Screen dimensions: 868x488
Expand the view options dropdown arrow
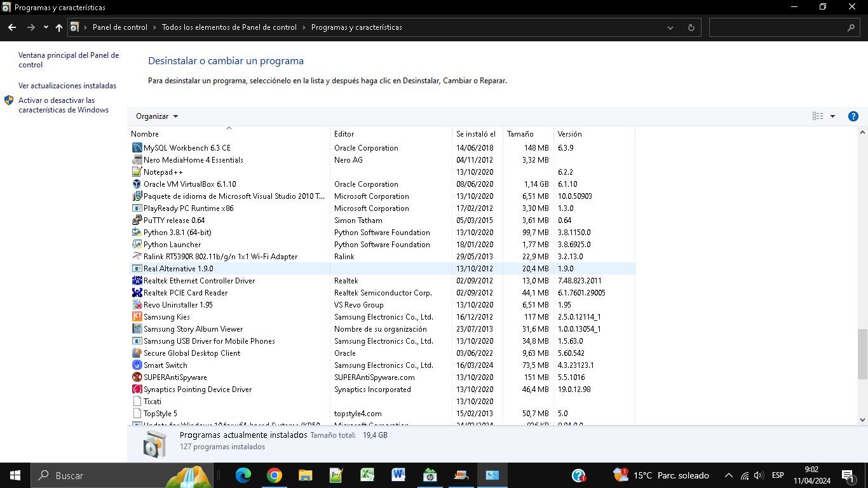tap(832, 116)
